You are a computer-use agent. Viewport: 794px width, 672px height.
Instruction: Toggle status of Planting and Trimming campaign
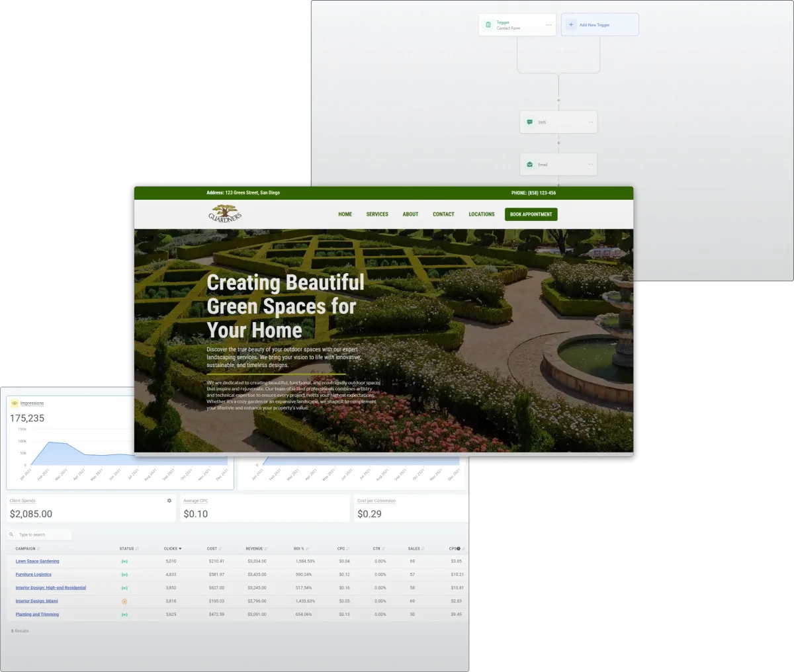pos(124,614)
